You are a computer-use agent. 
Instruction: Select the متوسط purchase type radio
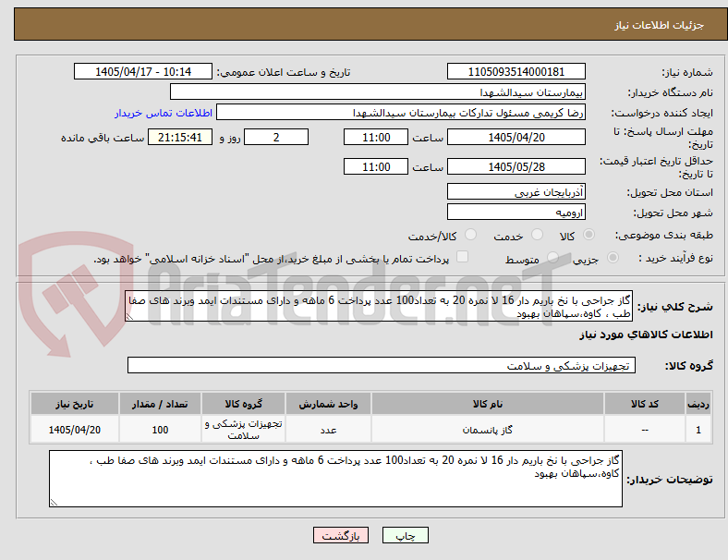(x=552, y=257)
